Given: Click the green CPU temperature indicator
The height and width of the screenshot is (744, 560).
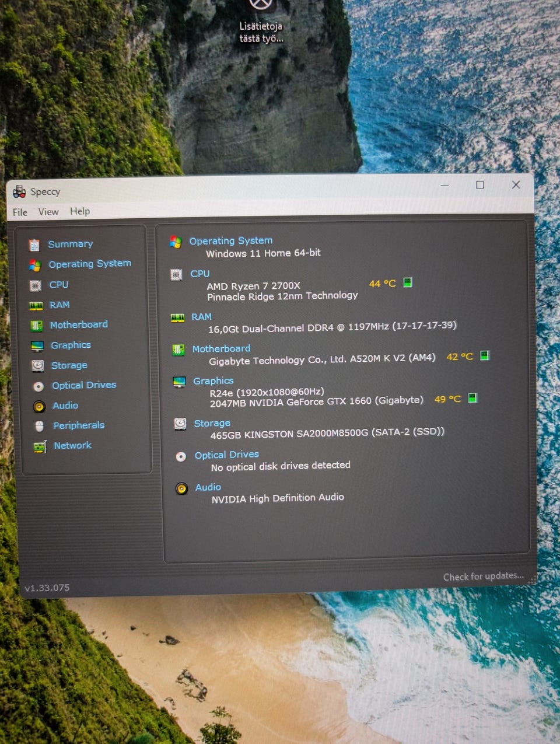Looking at the screenshot, I should click(408, 282).
